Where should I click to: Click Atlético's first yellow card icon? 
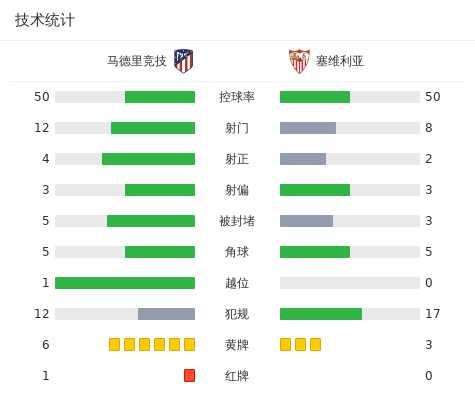pyautogui.click(x=114, y=344)
